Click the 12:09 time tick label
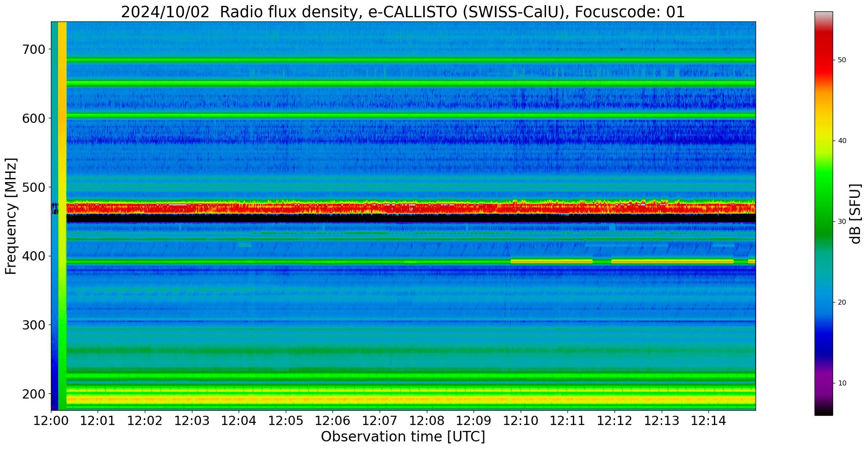Image resolution: width=868 pixels, height=449 pixels. coord(474,421)
